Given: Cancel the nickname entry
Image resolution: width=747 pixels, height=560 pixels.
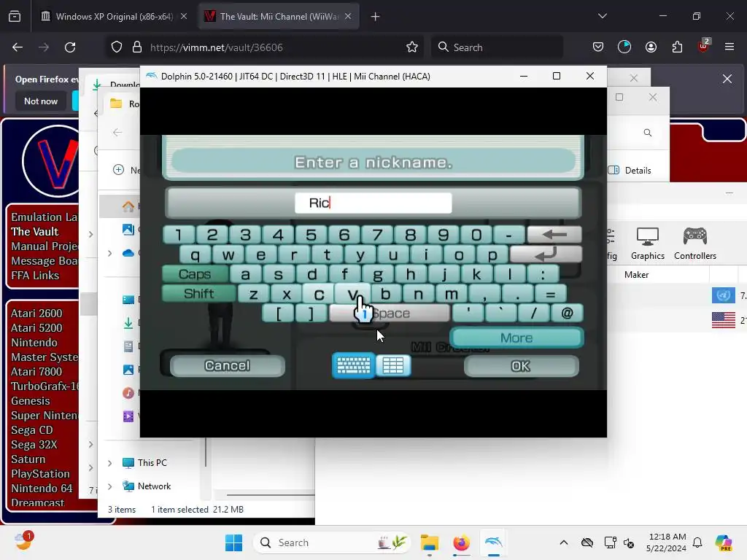Looking at the screenshot, I should coord(228,366).
